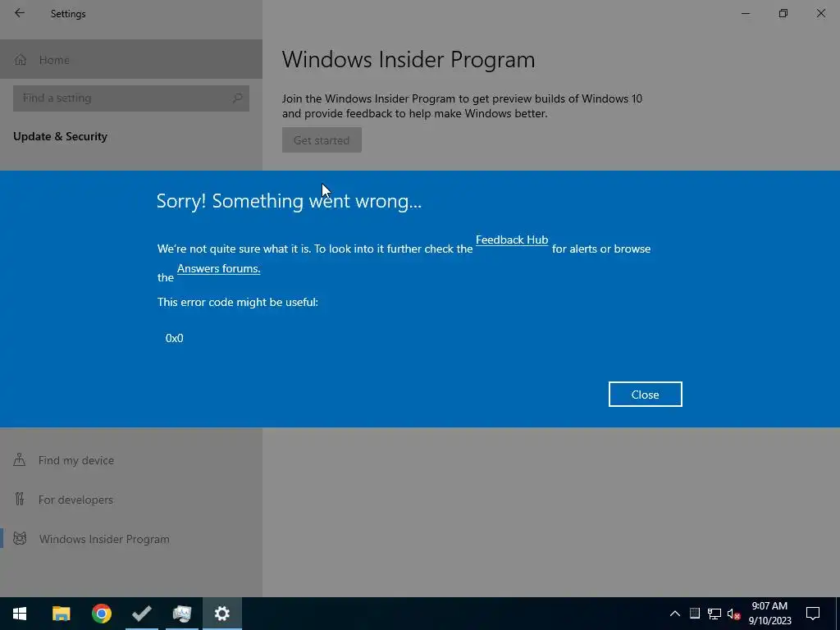840x630 pixels.
Task: Close the error dialog with Close button
Action: tap(645, 395)
